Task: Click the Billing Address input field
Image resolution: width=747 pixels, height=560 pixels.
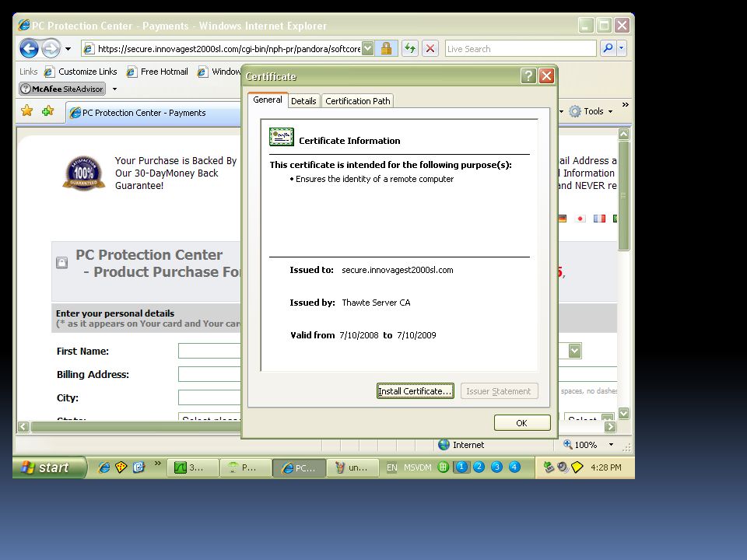Action: 209,374
